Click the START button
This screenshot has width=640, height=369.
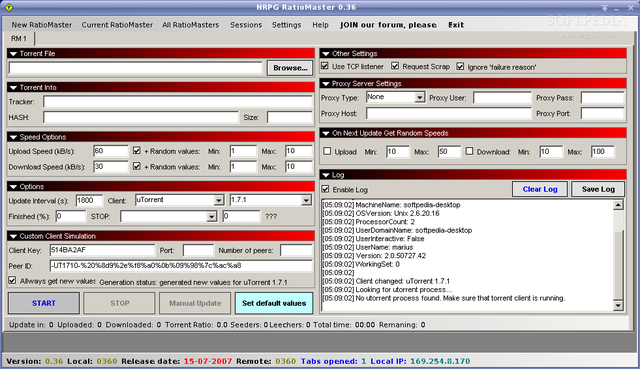[x=44, y=303]
